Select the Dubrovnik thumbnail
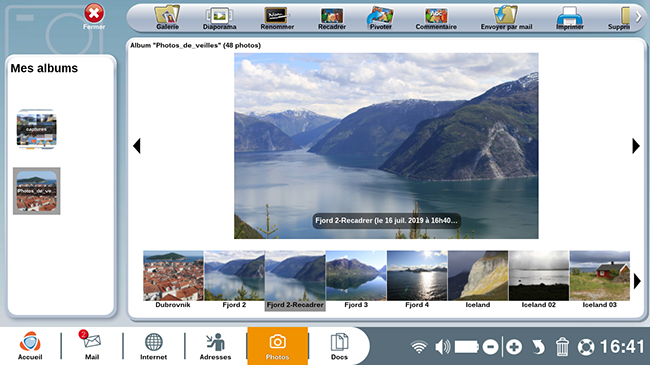 (x=173, y=279)
